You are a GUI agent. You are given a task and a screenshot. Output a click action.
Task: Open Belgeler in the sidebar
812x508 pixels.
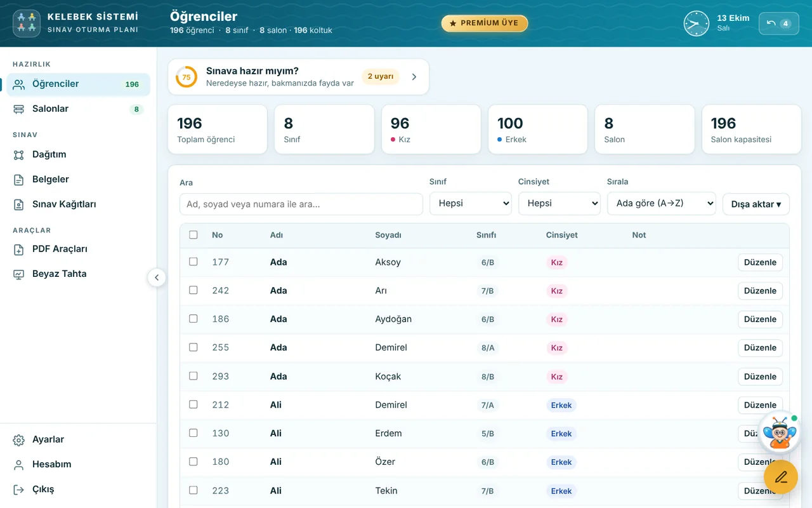click(x=78, y=180)
